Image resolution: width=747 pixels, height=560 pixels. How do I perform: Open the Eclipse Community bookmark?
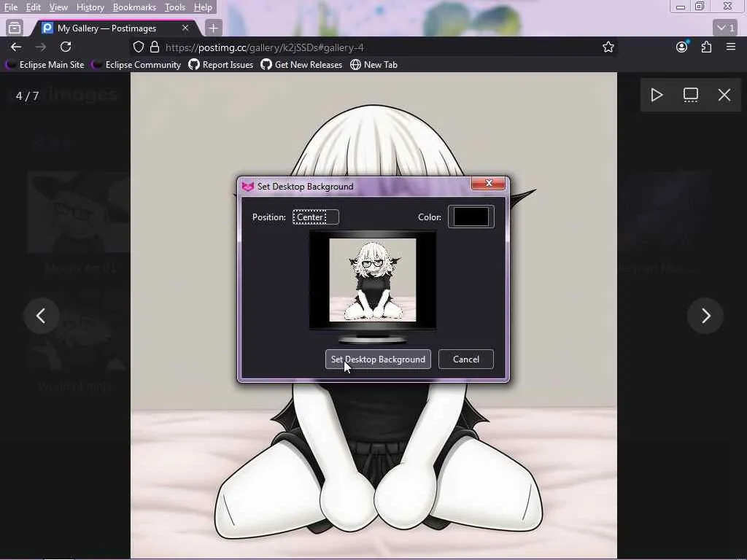136,65
